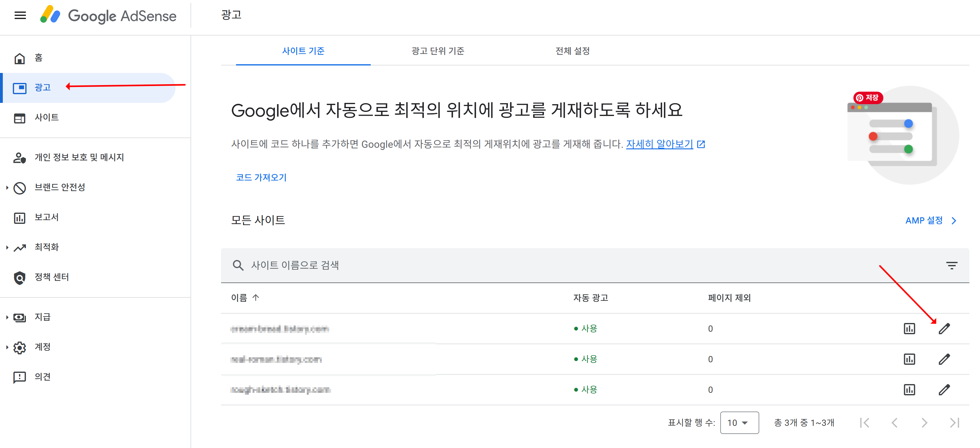Open the pencil edit icon on the first site

[945, 328]
